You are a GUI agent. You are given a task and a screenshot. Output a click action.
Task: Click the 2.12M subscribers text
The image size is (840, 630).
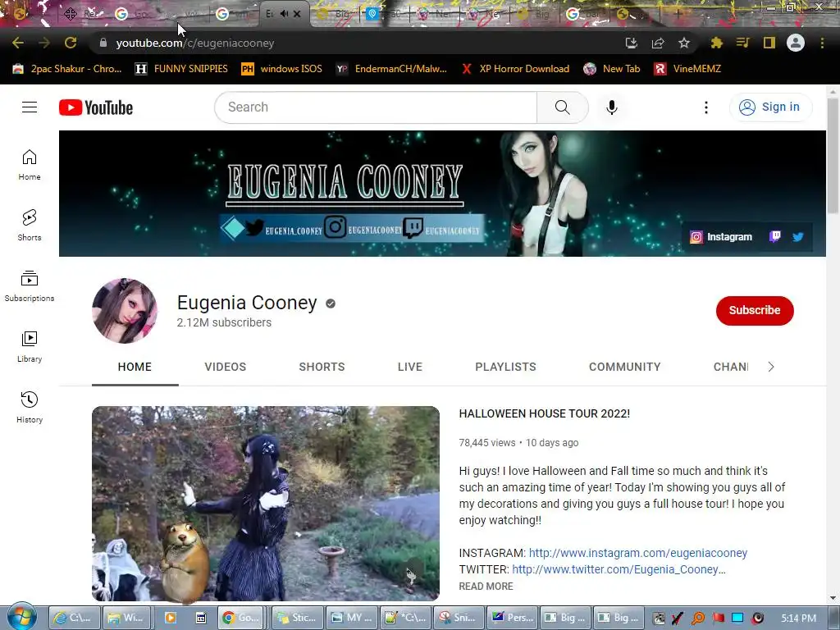tap(224, 322)
